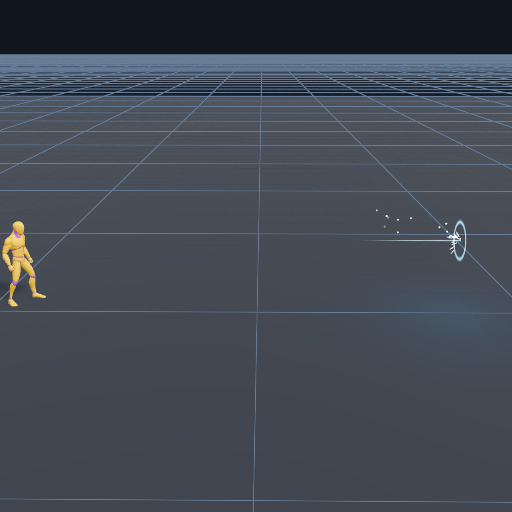Select the yellow humanoid character

click(x=23, y=264)
